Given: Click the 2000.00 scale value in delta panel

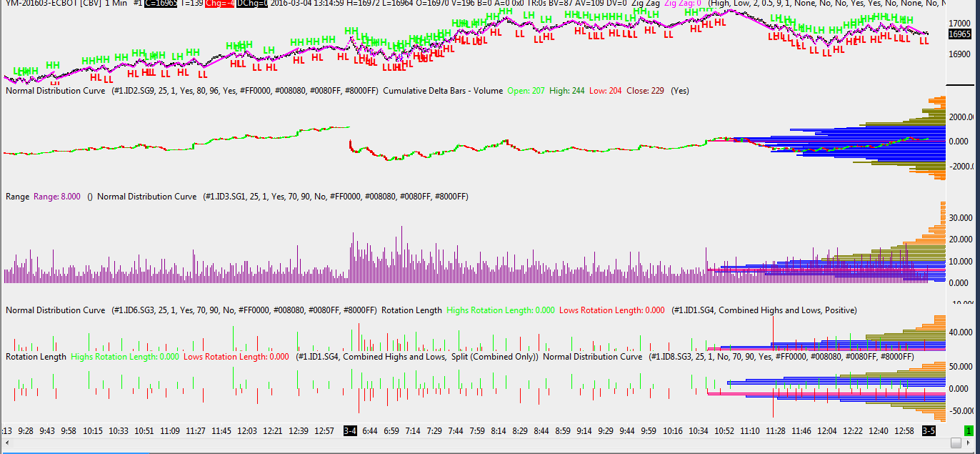Looking at the screenshot, I should pos(961,117).
